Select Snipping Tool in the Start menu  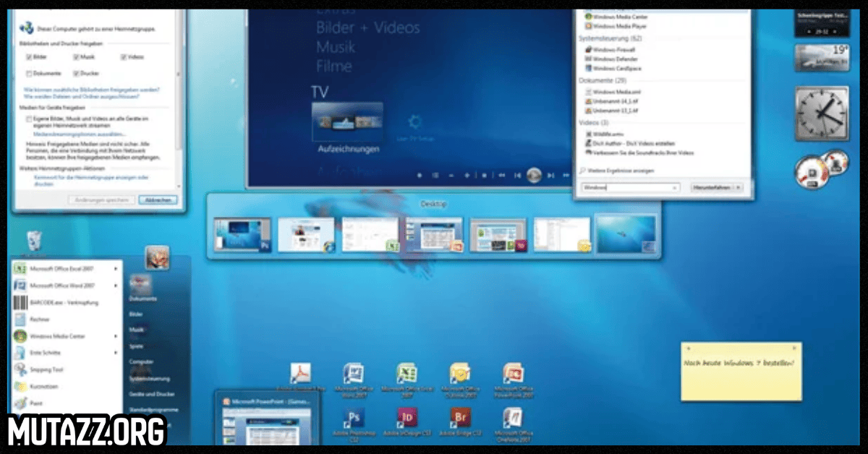(46, 369)
